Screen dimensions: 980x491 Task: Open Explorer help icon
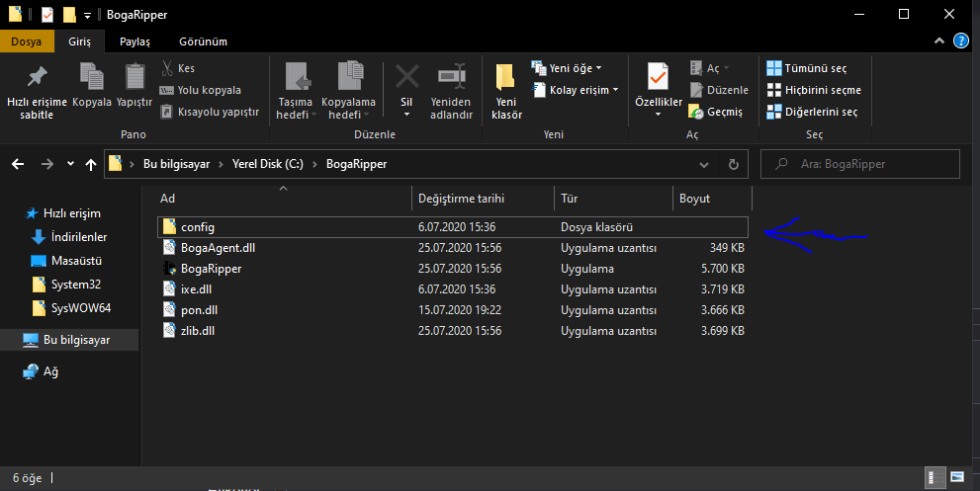(x=960, y=41)
